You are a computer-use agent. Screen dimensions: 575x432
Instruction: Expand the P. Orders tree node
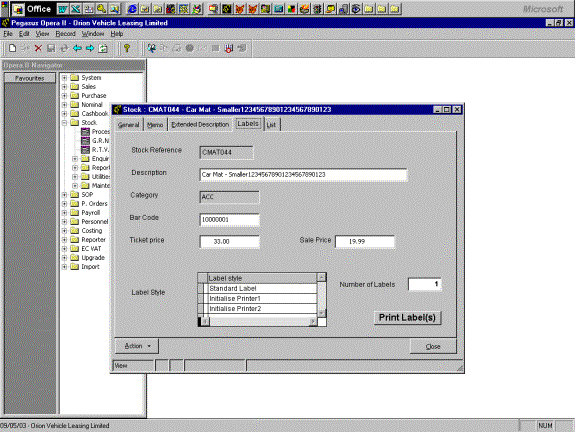pyautogui.click(x=65, y=204)
